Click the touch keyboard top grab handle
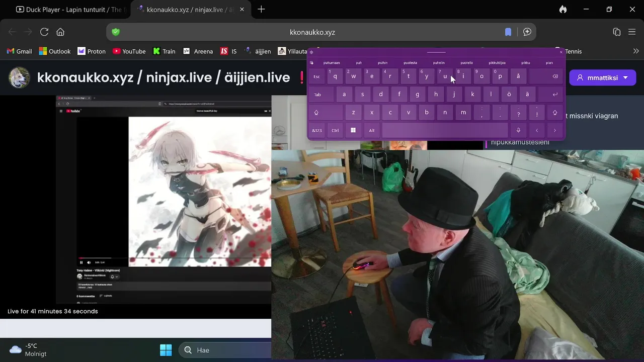The width and height of the screenshot is (644, 362). pos(436,52)
